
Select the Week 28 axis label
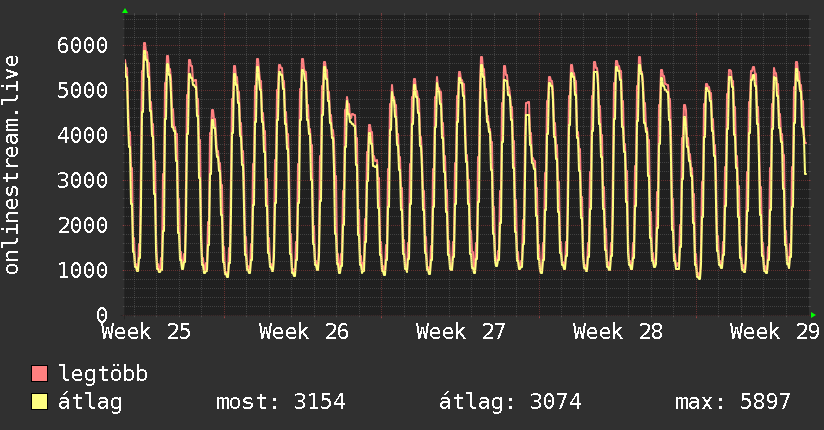pos(618,332)
